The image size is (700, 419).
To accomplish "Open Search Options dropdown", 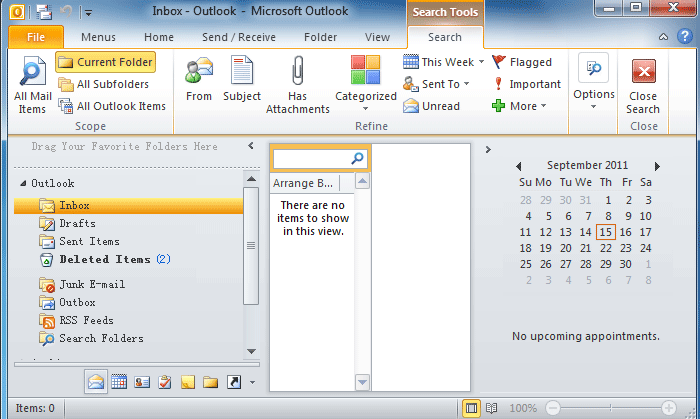I will (x=594, y=82).
